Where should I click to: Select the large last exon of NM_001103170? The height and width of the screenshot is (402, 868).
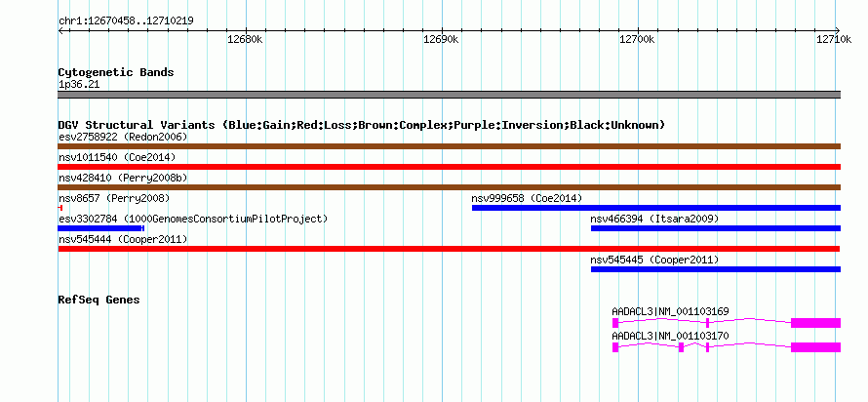816,347
